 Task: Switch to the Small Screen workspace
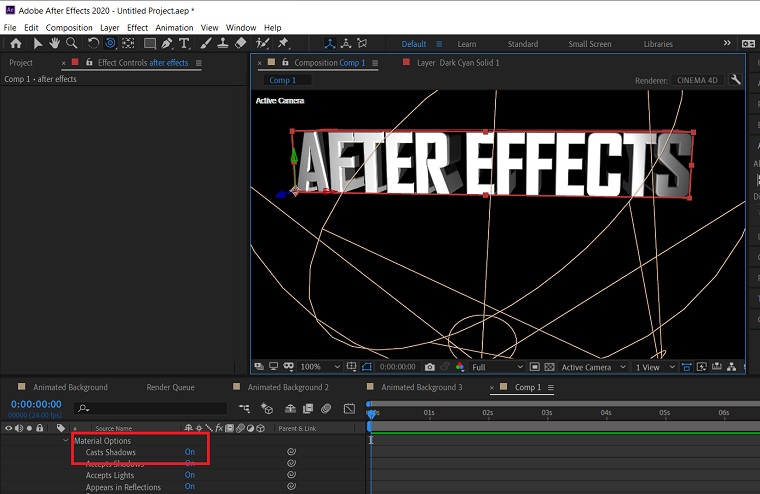click(x=589, y=44)
